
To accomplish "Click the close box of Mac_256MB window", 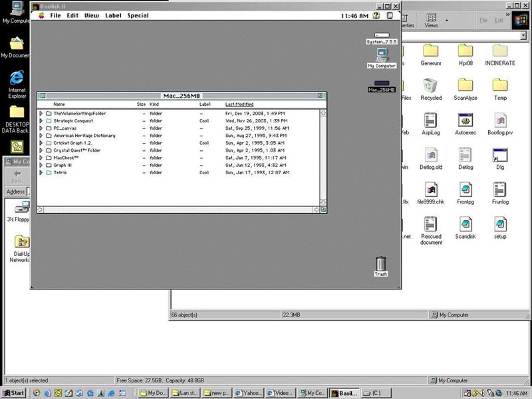I will pyautogui.click(x=43, y=96).
